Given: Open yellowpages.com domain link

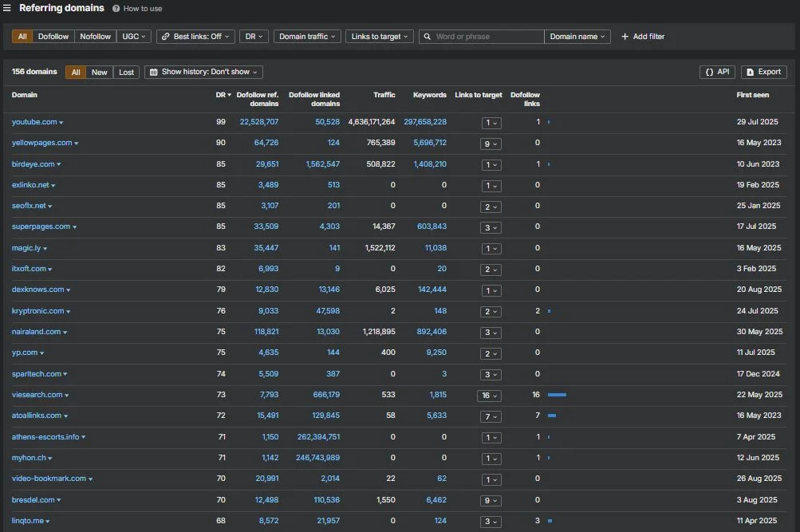Looking at the screenshot, I should 41,143.
